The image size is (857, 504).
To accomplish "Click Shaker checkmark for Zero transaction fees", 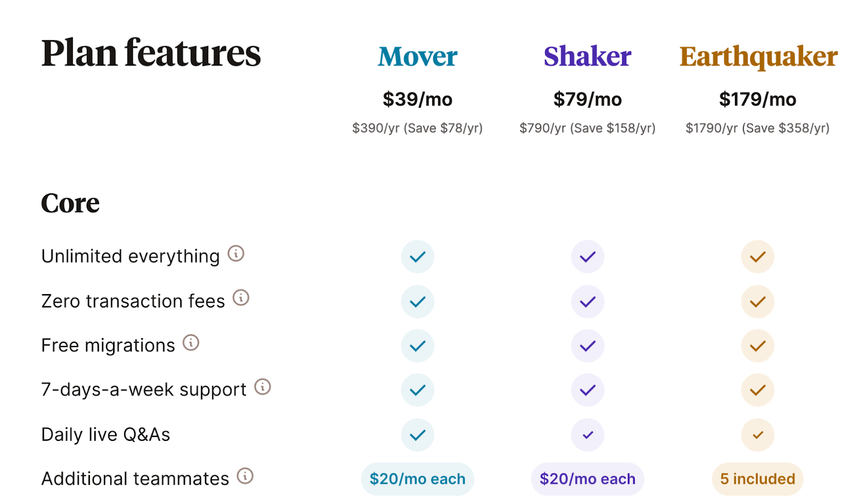I will tap(588, 302).
